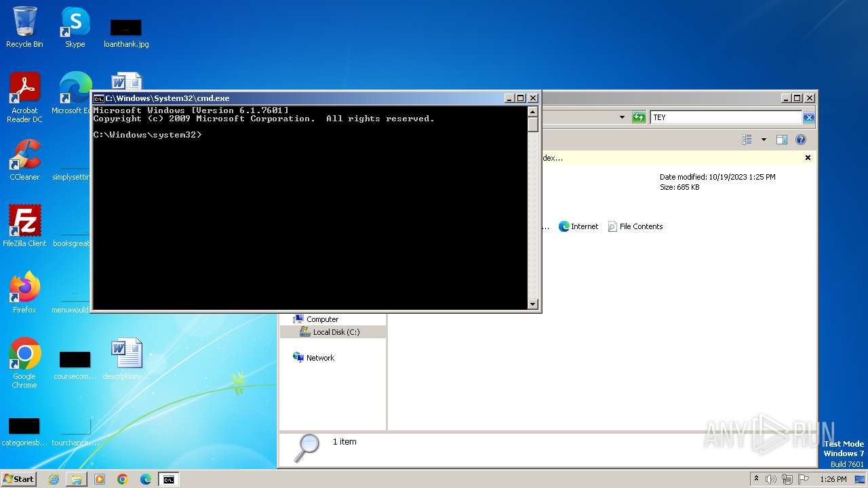Viewport: 868px width, 488px height.
Task: Open Chrome from the taskbar
Action: pos(123,479)
